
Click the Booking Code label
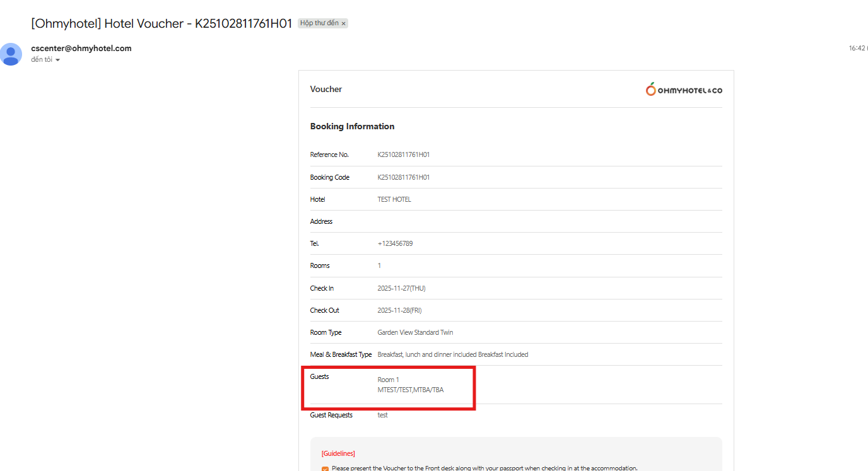tap(329, 177)
